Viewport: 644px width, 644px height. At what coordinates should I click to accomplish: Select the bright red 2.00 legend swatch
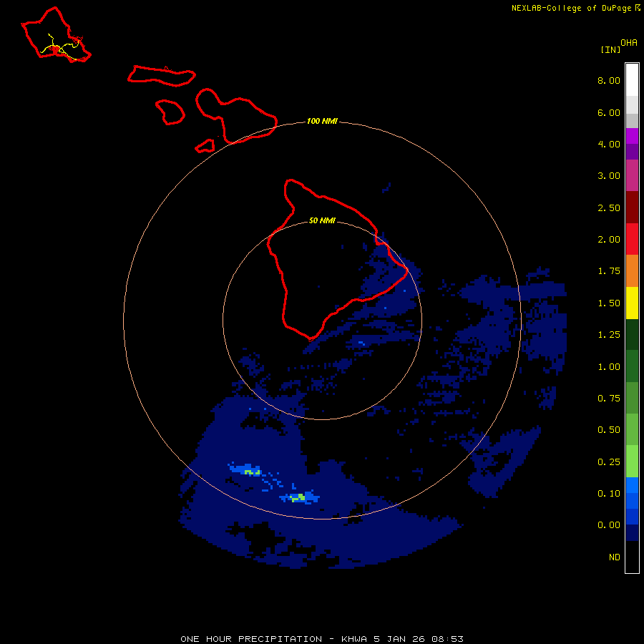pyautogui.click(x=632, y=239)
